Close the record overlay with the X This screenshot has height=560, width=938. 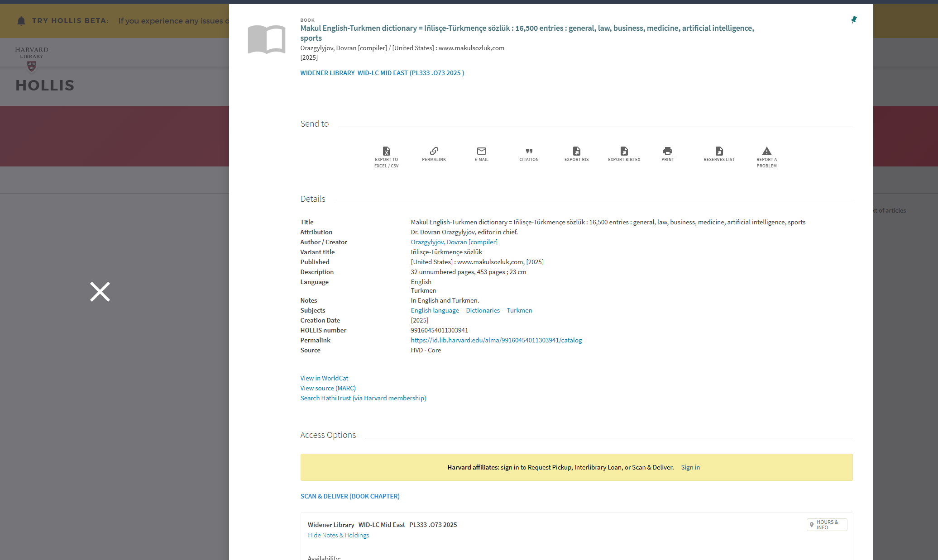tap(100, 292)
